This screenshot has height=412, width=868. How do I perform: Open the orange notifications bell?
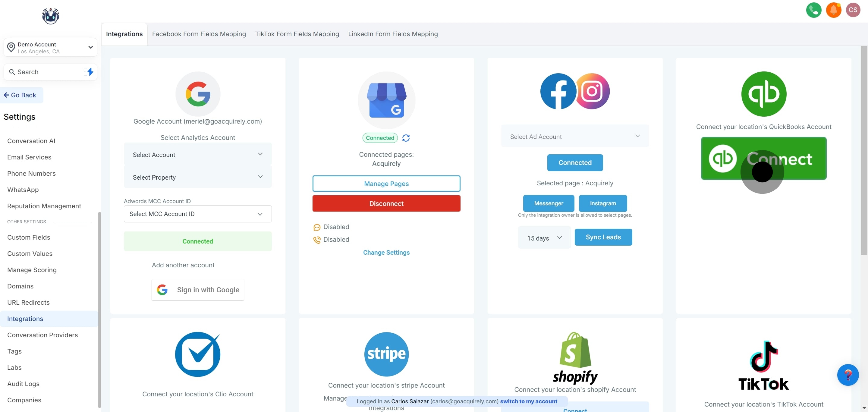click(833, 10)
